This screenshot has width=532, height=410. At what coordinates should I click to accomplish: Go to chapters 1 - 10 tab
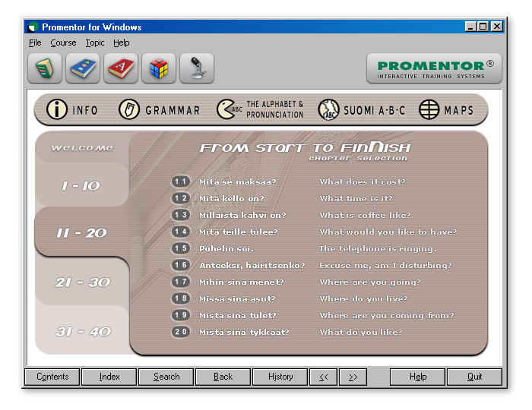81,186
